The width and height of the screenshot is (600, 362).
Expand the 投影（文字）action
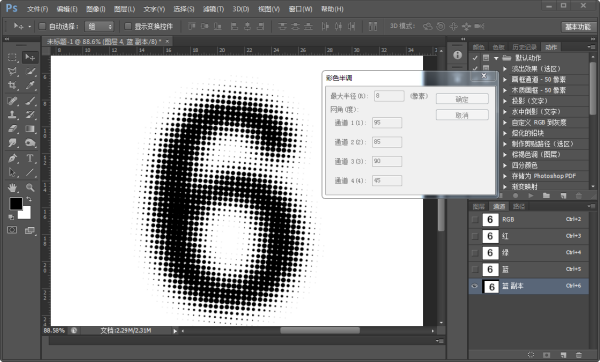(505, 101)
